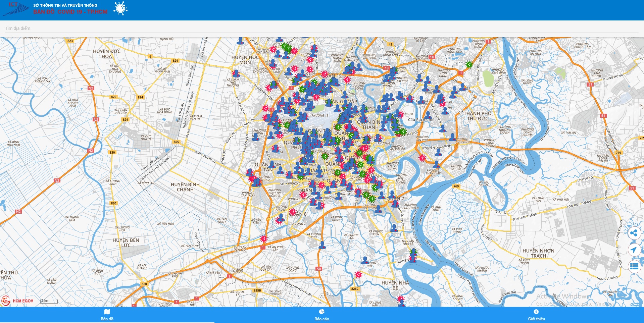Open the list view button on map
Screen dimensions: 644x323
click(634, 266)
